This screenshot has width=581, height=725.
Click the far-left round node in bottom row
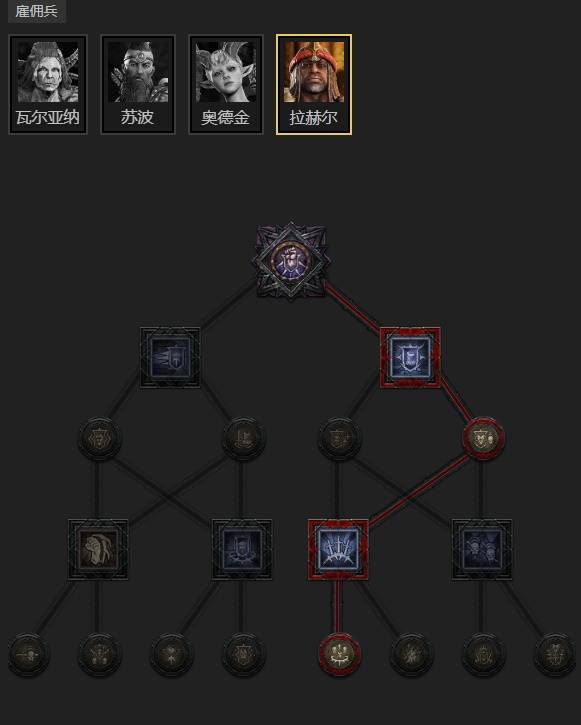pyautogui.click(x=29, y=655)
